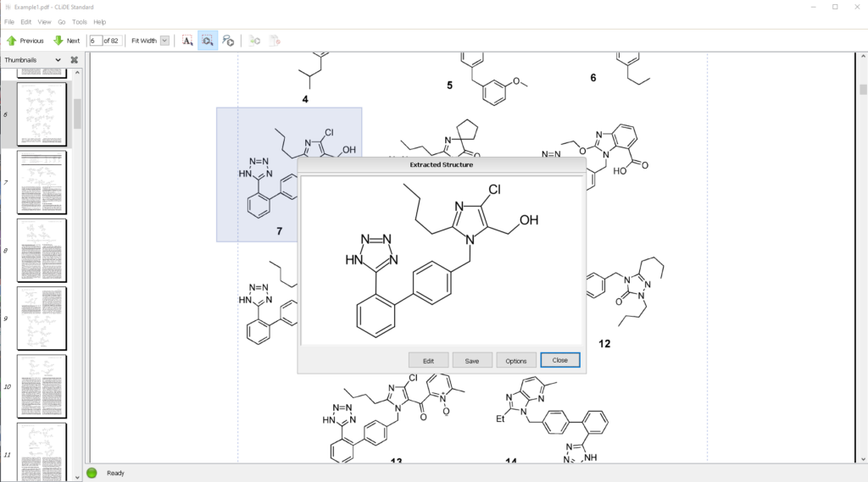Go to the previous page with the green up arrow
The width and height of the screenshot is (868, 482).
pyautogui.click(x=25, y=41)
